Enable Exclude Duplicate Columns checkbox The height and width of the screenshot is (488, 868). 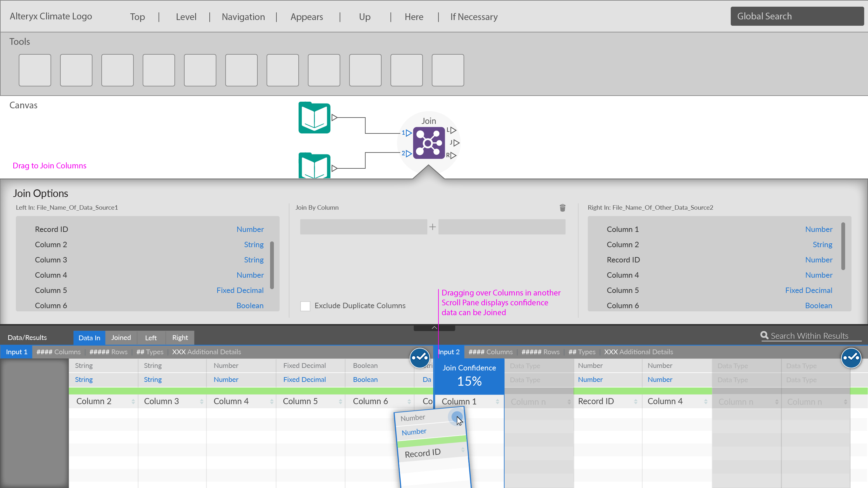click(x=305, y=306)
